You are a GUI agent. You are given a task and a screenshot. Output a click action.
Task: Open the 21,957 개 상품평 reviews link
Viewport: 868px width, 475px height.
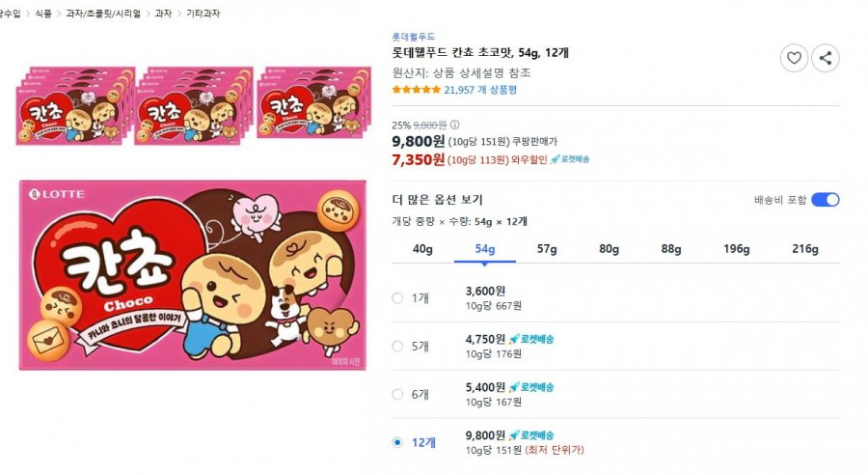[x=480, y=90]
